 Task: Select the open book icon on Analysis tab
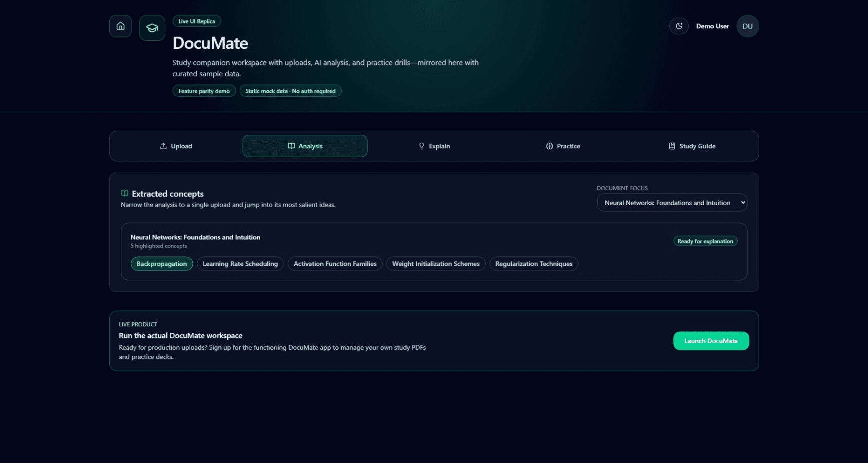tap(292, 146)
